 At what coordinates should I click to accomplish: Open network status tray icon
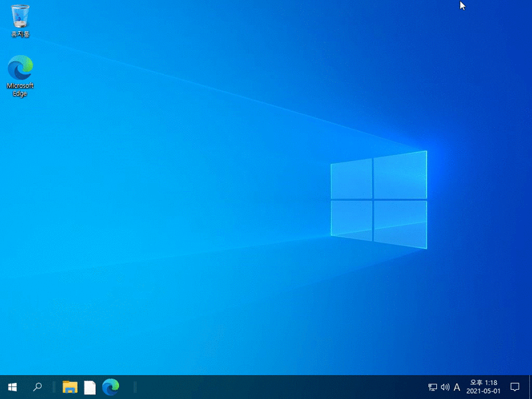pyautogui.click(x=433, y=387)
